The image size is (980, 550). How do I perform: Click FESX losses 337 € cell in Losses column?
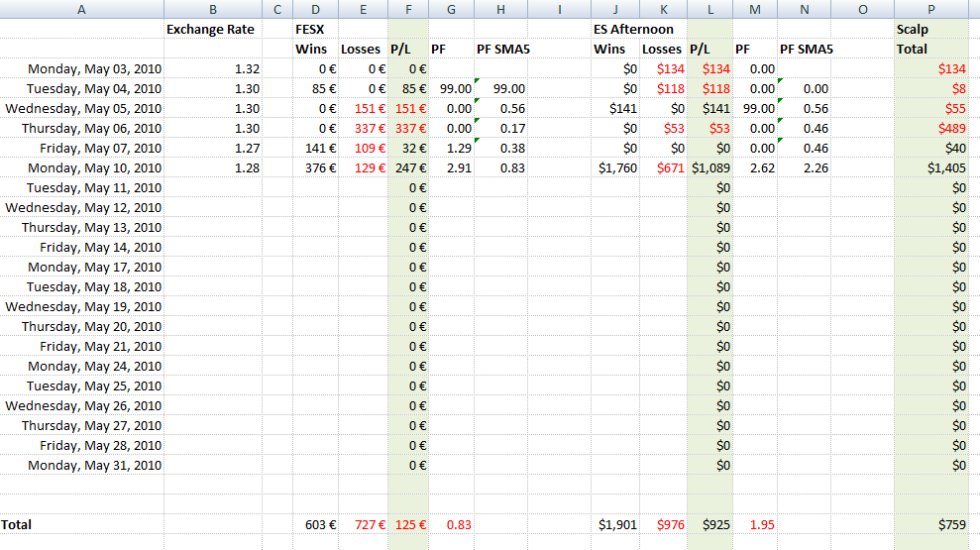click(x=363, y=128)
